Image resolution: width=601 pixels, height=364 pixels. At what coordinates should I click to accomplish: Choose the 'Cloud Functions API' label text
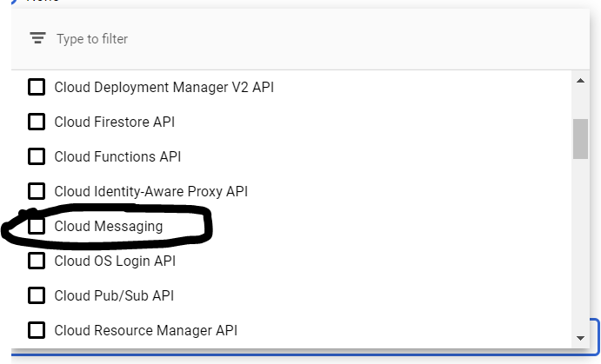117,156
